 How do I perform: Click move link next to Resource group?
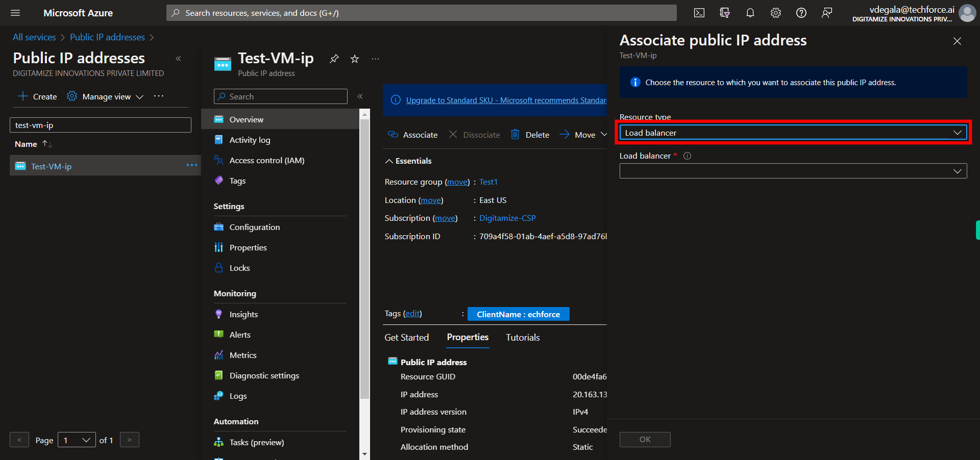pos(457,182)
